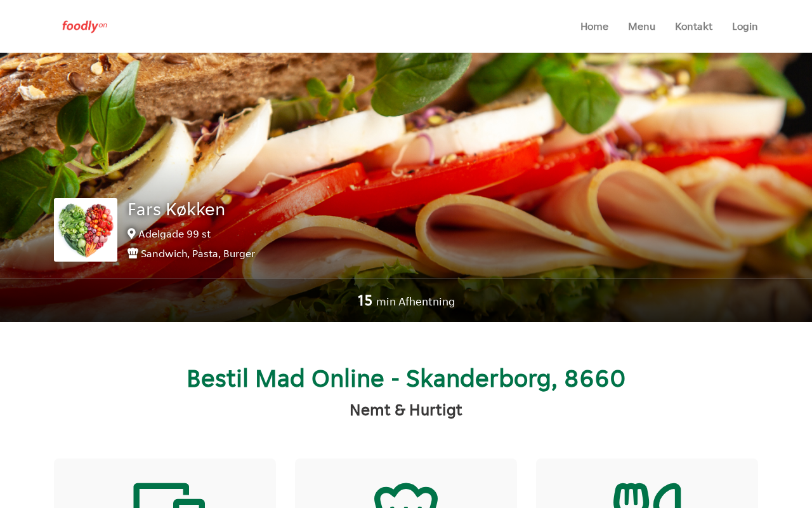Viewport: 812px width, 508px height.
Task: Click the green chef hat outline icon
Action: (406, 495)
